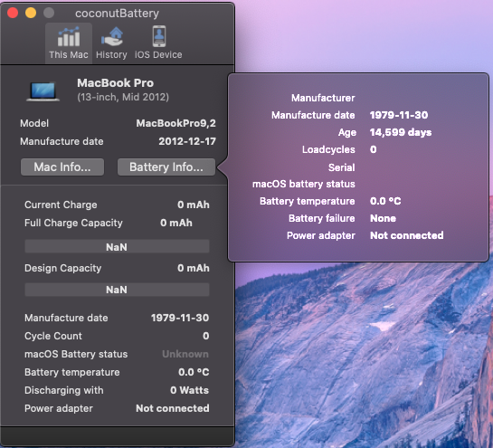Click the MacBook Pro model title
The image size is (493, 448).
(x=116, y=82)
